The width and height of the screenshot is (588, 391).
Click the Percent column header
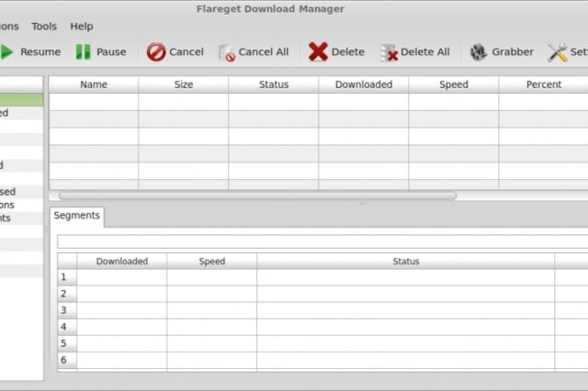pyautogui.click(x=543, y=84)
